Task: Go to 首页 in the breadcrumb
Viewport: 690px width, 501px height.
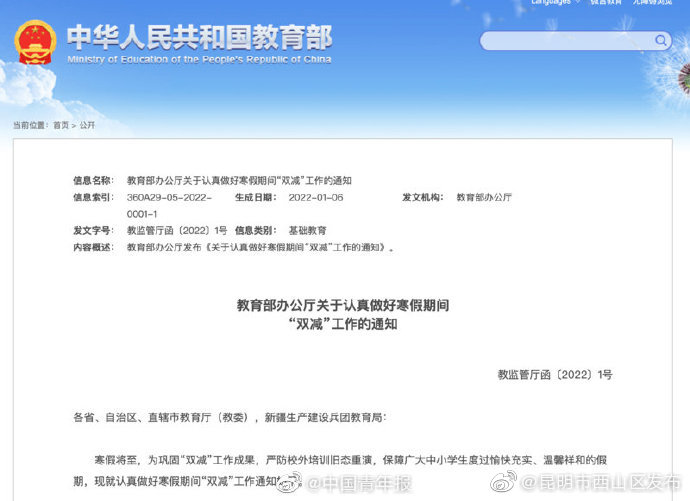Action: pyautogui.click(x=61, y=125)
